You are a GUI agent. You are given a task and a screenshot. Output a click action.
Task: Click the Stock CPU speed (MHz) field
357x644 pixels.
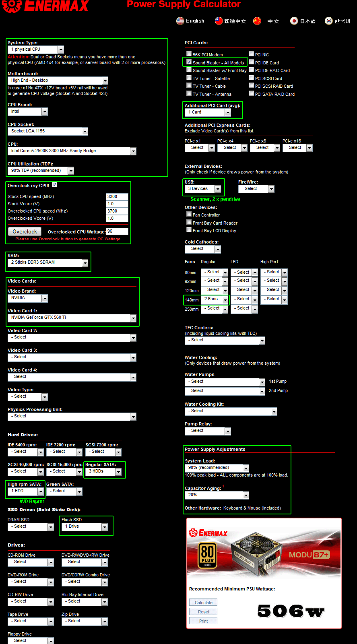coord(117,197)
